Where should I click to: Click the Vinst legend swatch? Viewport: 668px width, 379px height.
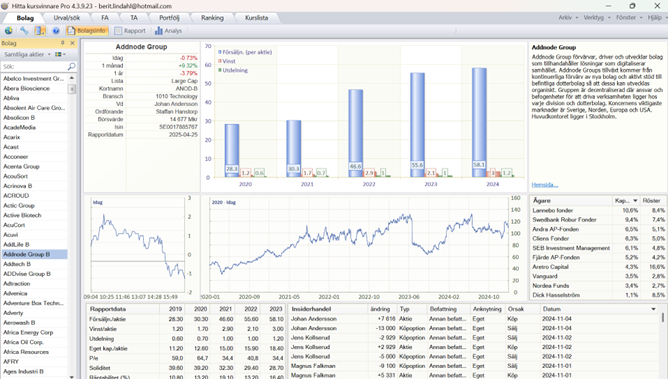pyautogui.click(x=220, y=61)
